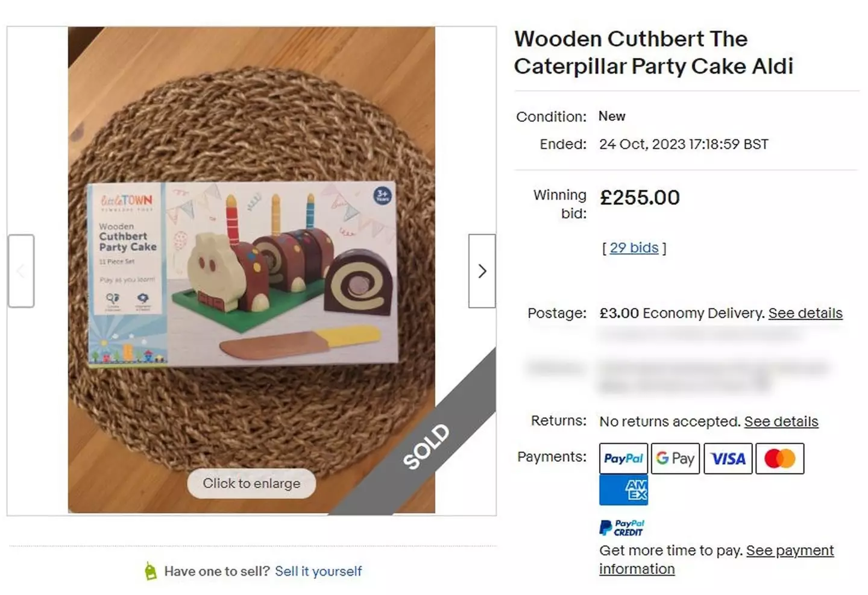Go back to the previous product image
The width and height of the screenshot is (868, 595).
click(x=21, y=271)
